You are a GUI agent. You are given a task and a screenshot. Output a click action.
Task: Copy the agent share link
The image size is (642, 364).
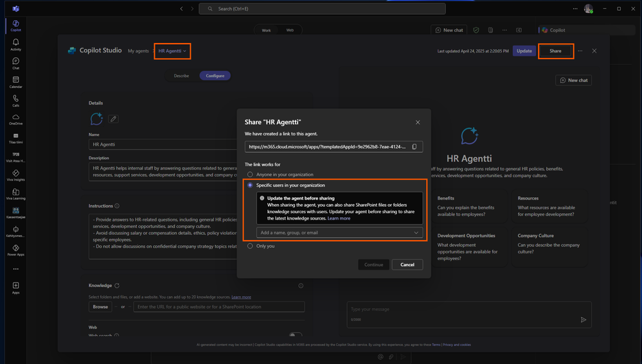415,147
